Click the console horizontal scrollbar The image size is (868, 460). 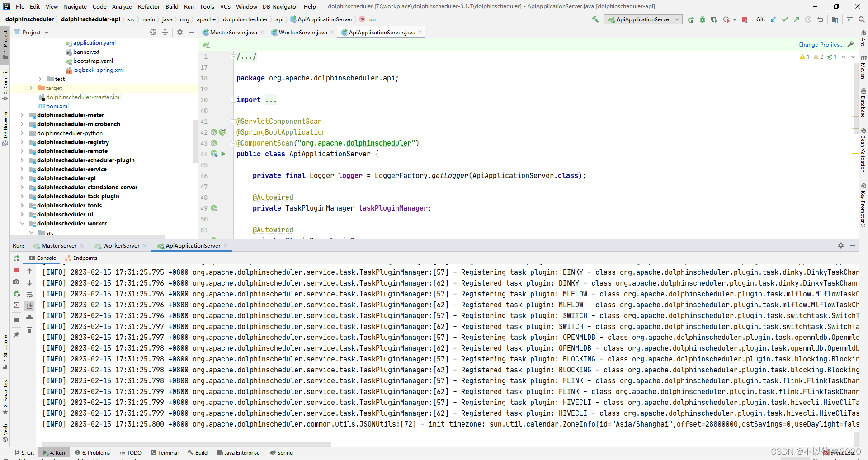pos(187,444)
